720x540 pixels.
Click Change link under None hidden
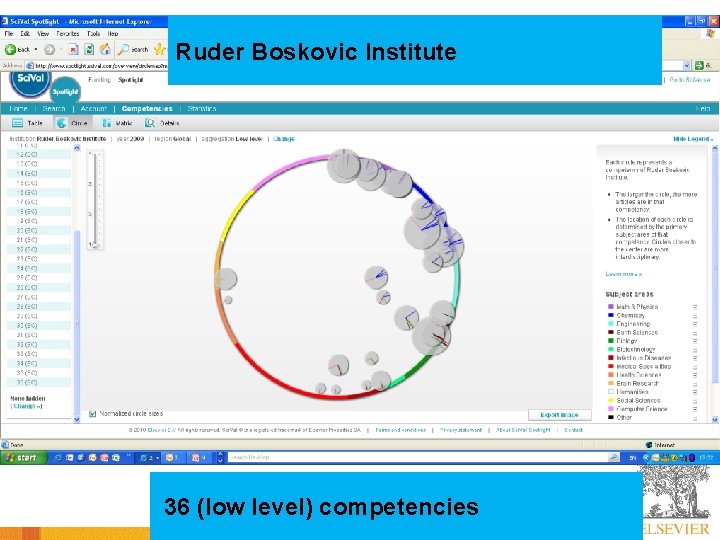26,406
